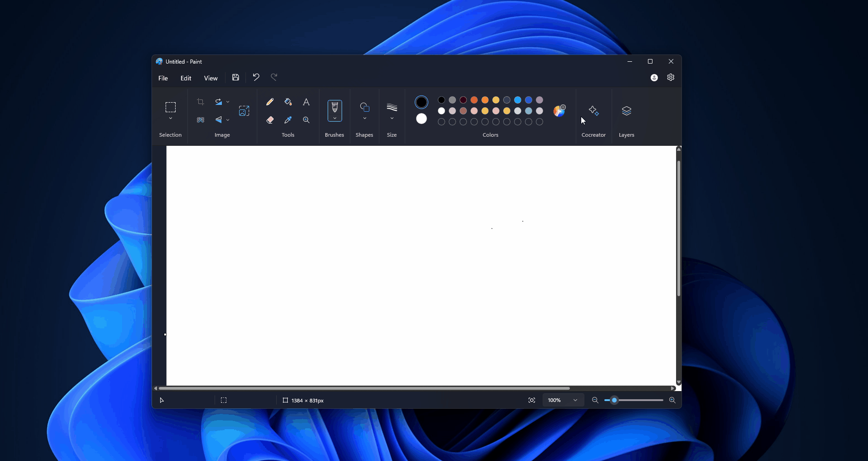
Task: Select the Text tool
Action: pyautogui.click(x=306, y=102)
